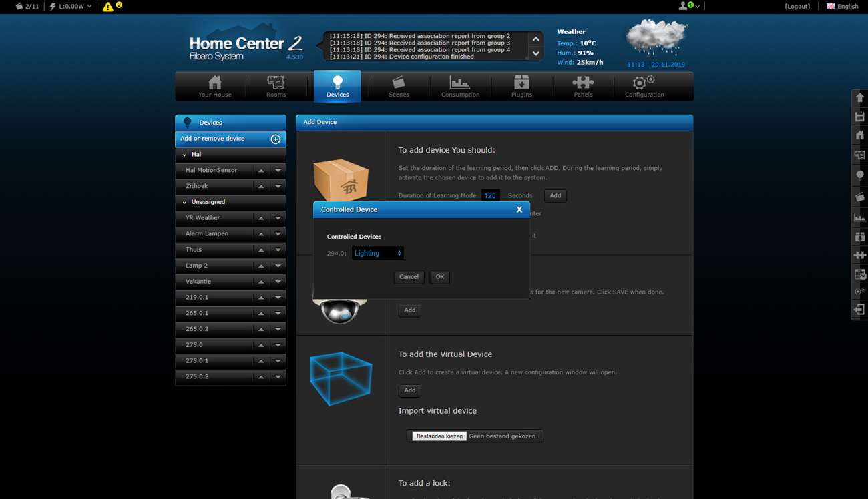Click the save disk icon in right sidebar
868x499 pixels.
[x=859, y=117]
